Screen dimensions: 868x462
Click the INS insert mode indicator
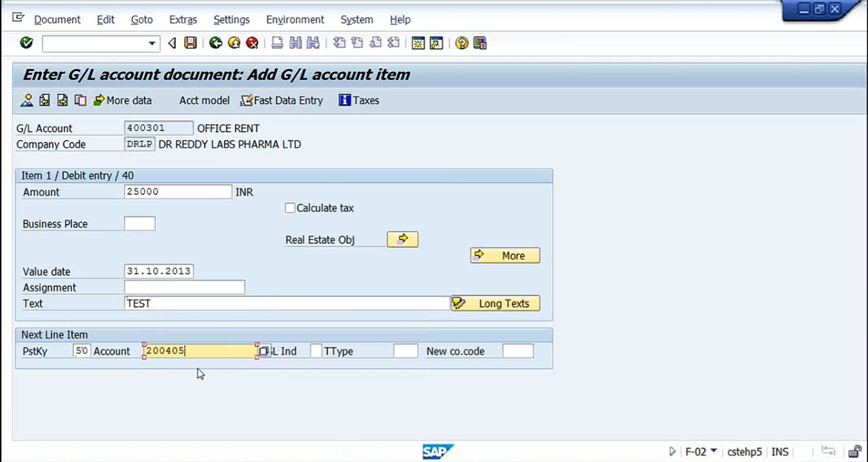(x=780, y=452)
